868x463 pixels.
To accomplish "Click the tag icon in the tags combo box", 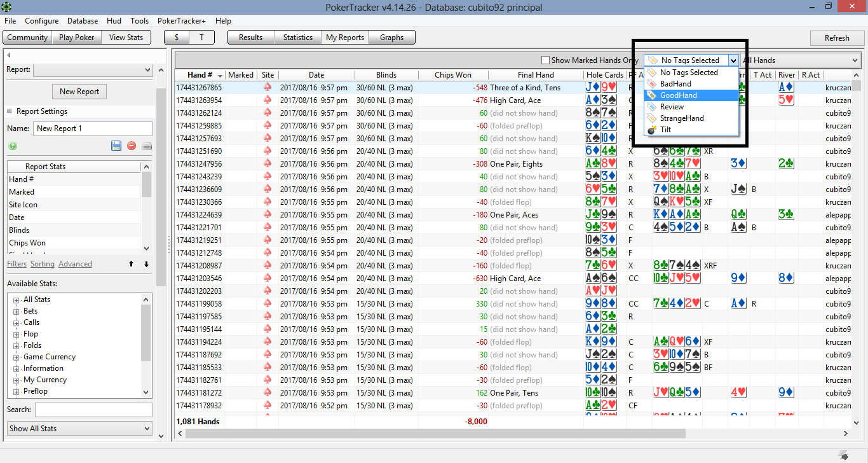I will pyautogui.click(x=653, y=60).
